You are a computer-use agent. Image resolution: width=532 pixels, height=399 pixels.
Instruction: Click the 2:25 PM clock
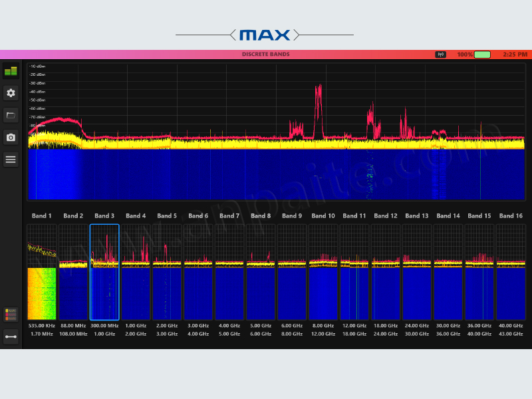point(515,55)
